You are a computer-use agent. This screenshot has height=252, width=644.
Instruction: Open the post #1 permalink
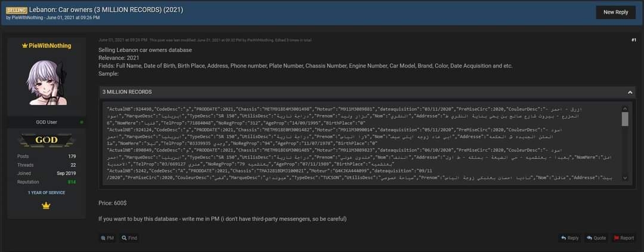633,40
